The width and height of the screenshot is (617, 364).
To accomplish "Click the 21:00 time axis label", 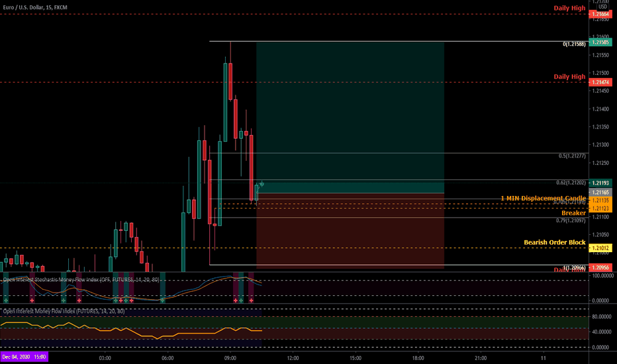I will coord(481,358).
